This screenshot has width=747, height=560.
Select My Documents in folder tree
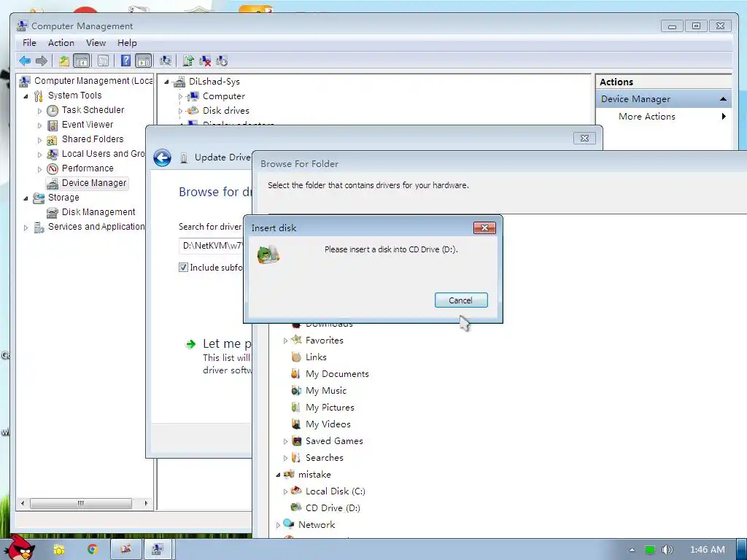click(337, 374)
